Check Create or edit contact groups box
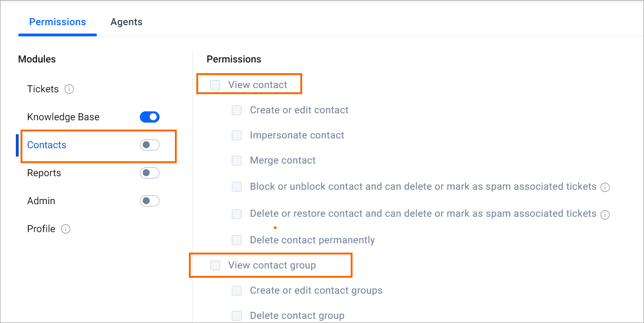The image size is (644, 323). coord(237,290)
